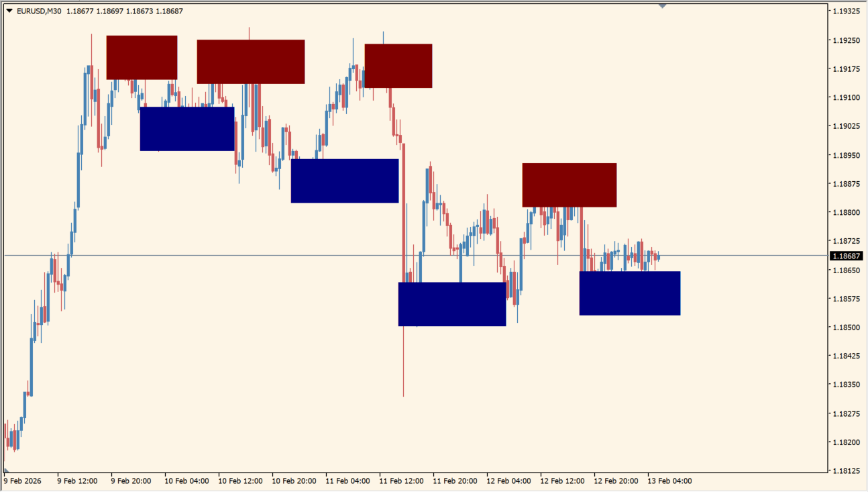
Task: Select the rightmost red supply zone rectangle
Action: pos(569,184)
